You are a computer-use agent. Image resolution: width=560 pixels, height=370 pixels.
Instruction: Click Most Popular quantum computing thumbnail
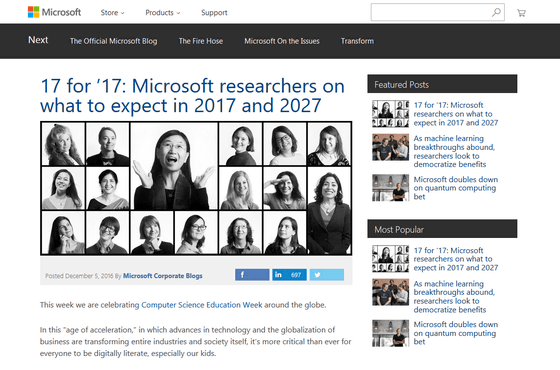pos(390,333)
